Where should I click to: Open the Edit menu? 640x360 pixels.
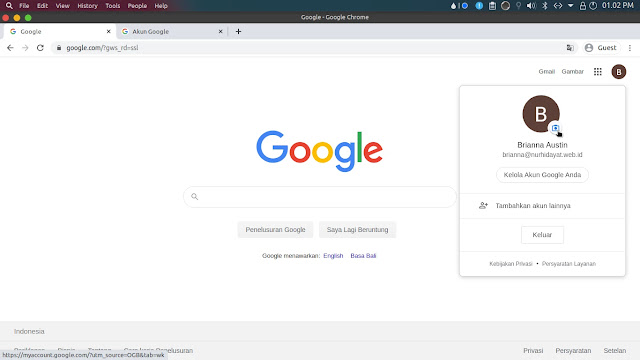[42, 6]
